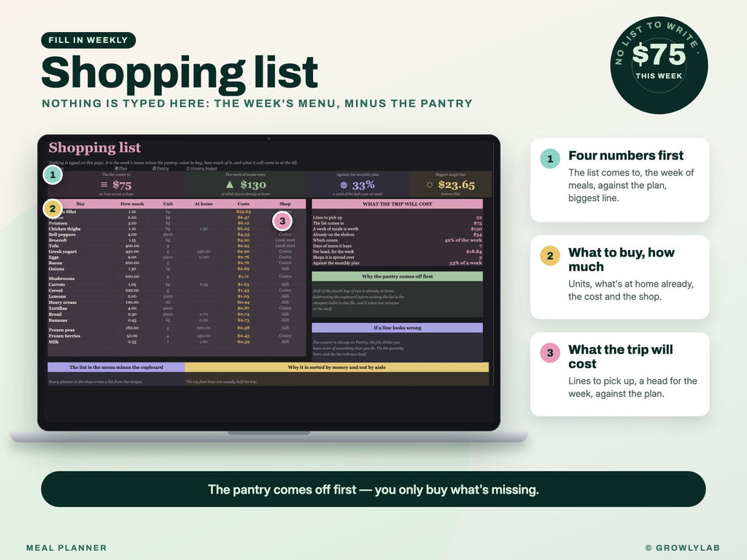Image resolution: width=747 pixels, height=560 pixels.
Task: Select the Shop column header
Action: tap(285, 204)
